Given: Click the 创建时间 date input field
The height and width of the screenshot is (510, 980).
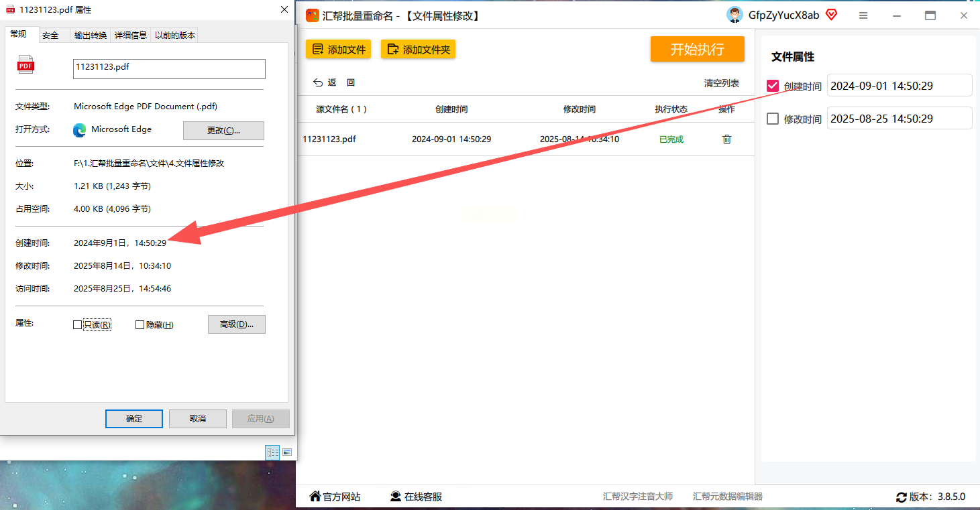Looking at the screenshot, I should [899, 86].
